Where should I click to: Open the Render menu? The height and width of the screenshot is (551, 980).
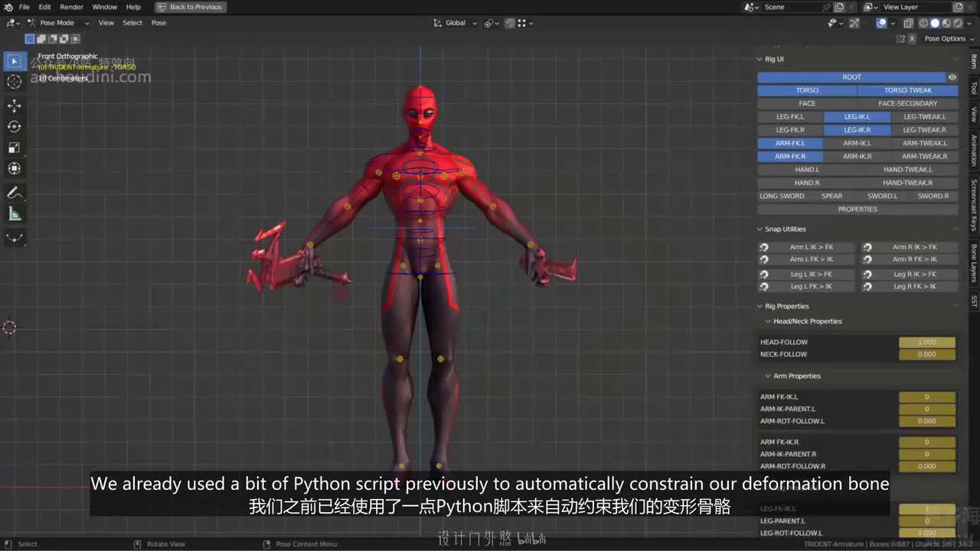[x=71, y=7]
